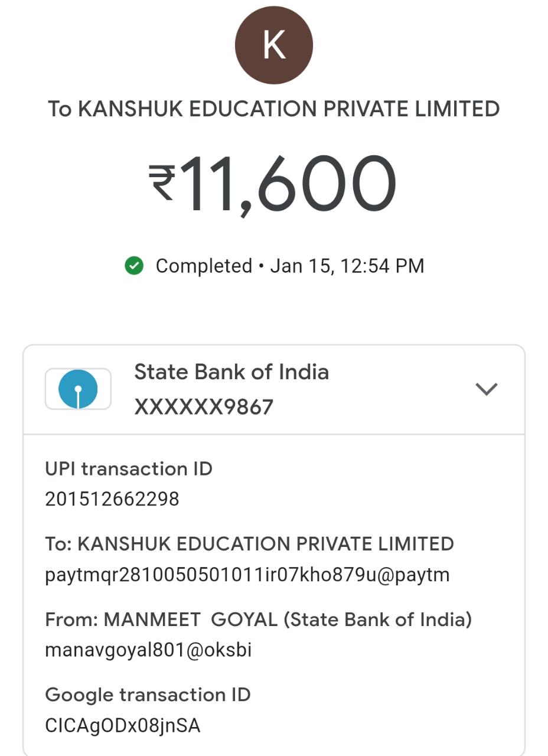Expand the bank account chevron
The height and width of the screenshot is (756, 548).
[486, 389]
